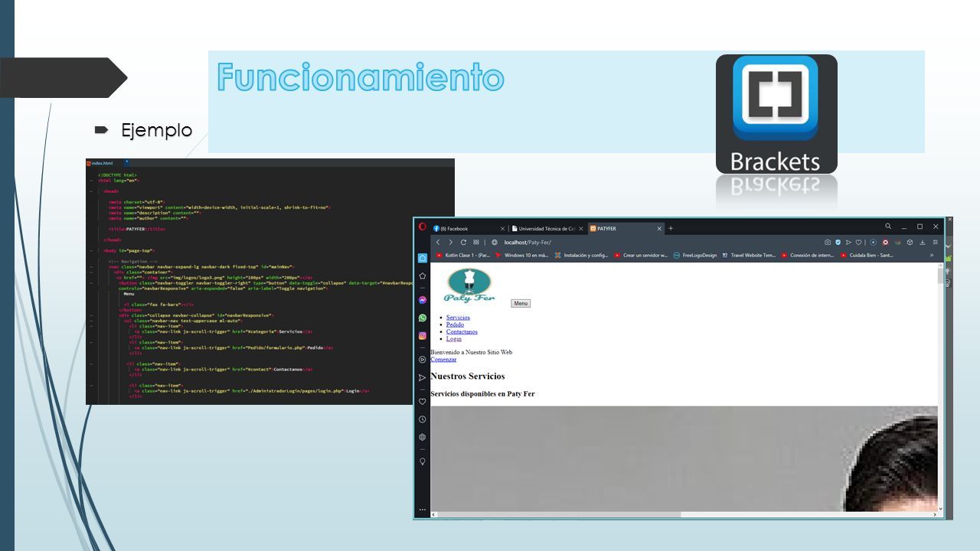Open Cuidala Bien - Sant... bookmark
Screen dimensions: 980x551
point(867,255)
